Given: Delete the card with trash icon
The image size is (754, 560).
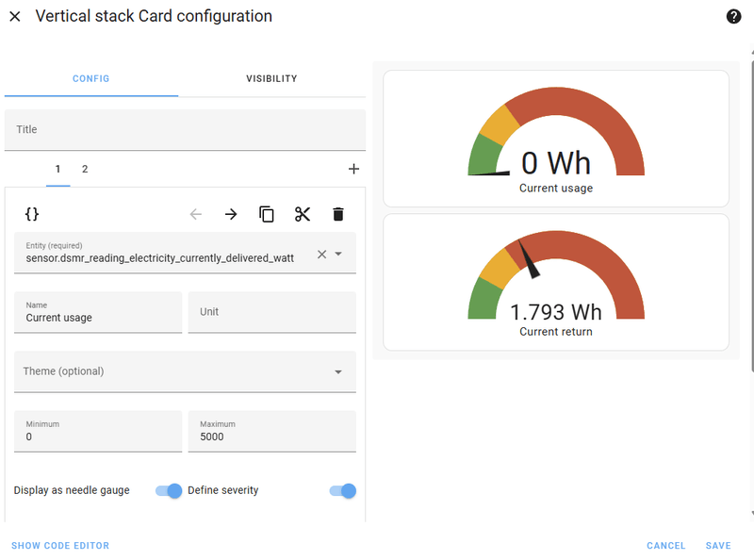Looking at the screenshot, I should pyautogui.click(x=338, y=214).
